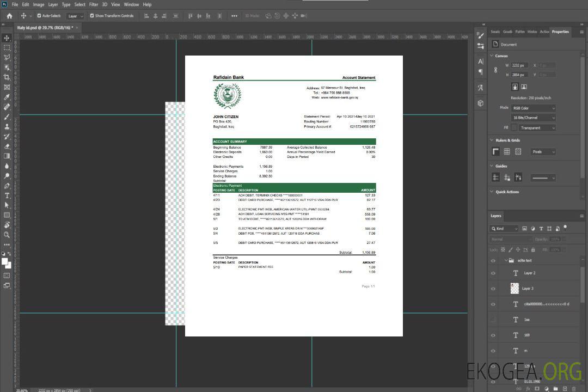Select the Horizontal Type tool
Screen dimensions: 588x392
[7, 195]
